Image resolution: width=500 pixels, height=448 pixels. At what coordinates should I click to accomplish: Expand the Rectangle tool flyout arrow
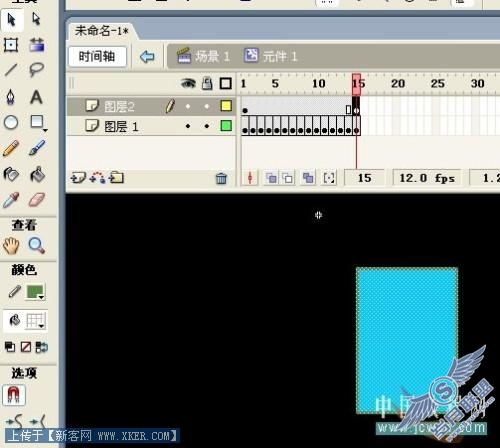[x=45, y=130]
